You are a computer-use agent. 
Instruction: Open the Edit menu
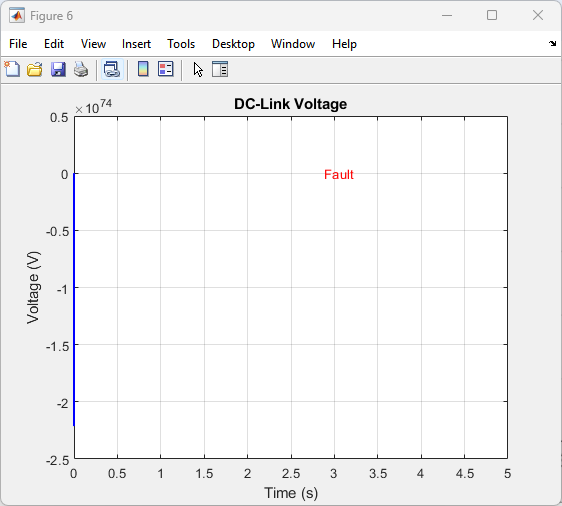tap(54, 44)
